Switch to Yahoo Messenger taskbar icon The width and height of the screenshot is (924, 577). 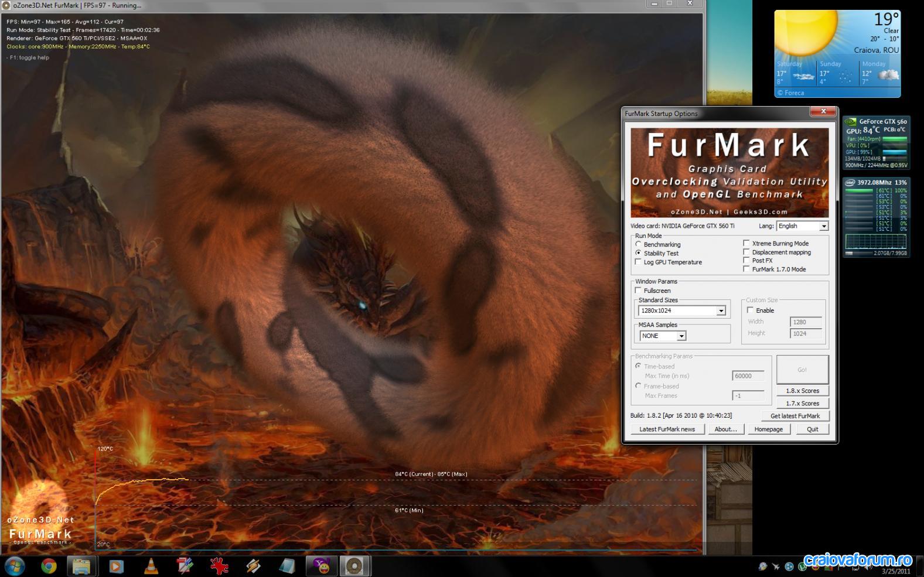coord(322,566)
